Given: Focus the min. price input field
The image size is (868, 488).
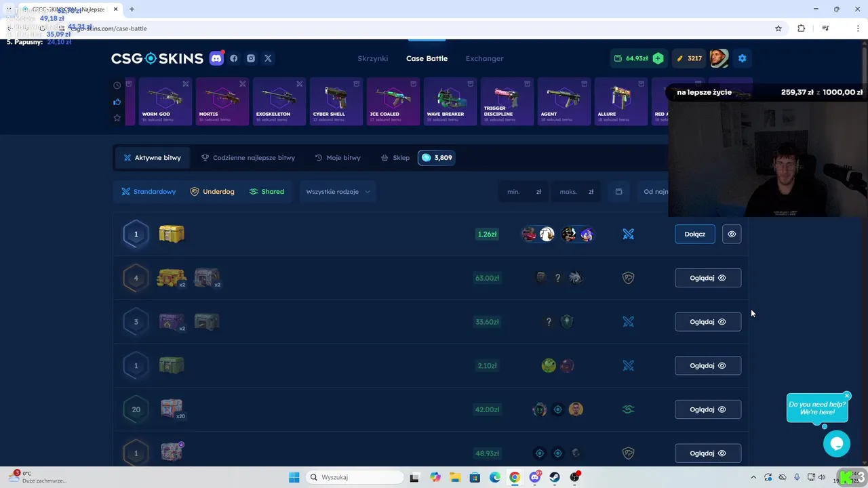Looking at the screenshot, I should (x=524, y=192).
